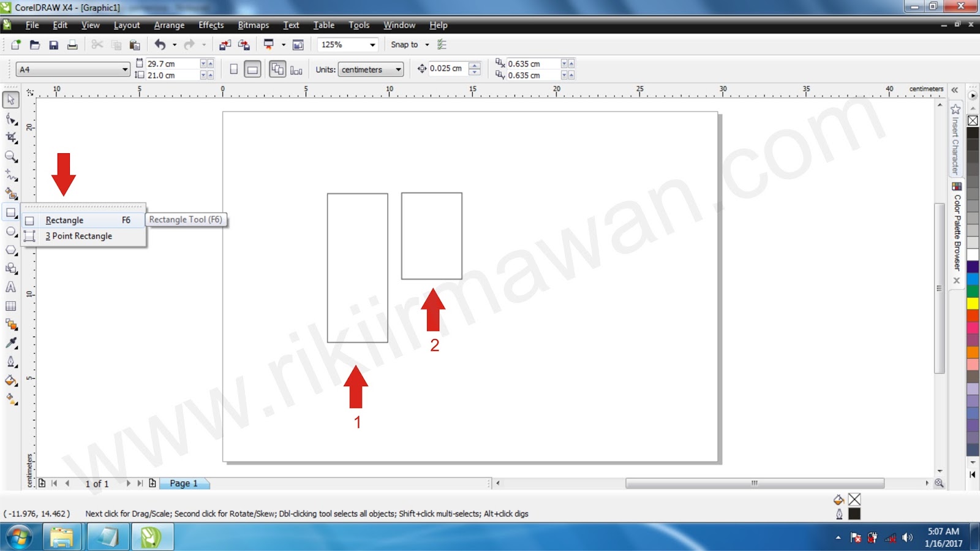The height and width of the screenshot is (551, 980).
Task: Open the zoom level 125% dropdown
Action: click(348, 45)
